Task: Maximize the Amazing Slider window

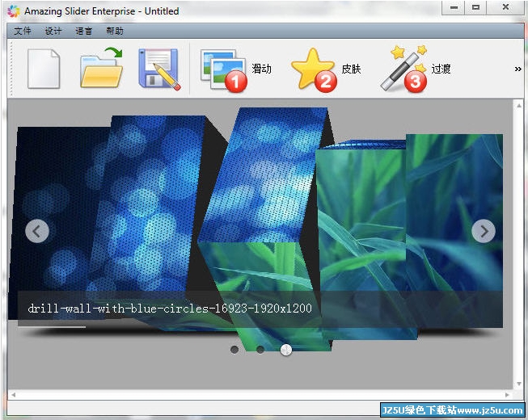Action: click(475, 7)
